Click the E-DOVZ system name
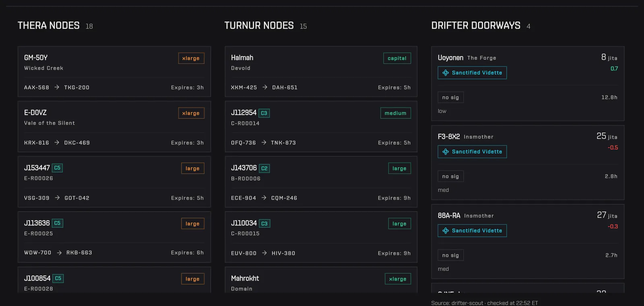Viewport: 644px width, 306px height. tap(35, 113)
